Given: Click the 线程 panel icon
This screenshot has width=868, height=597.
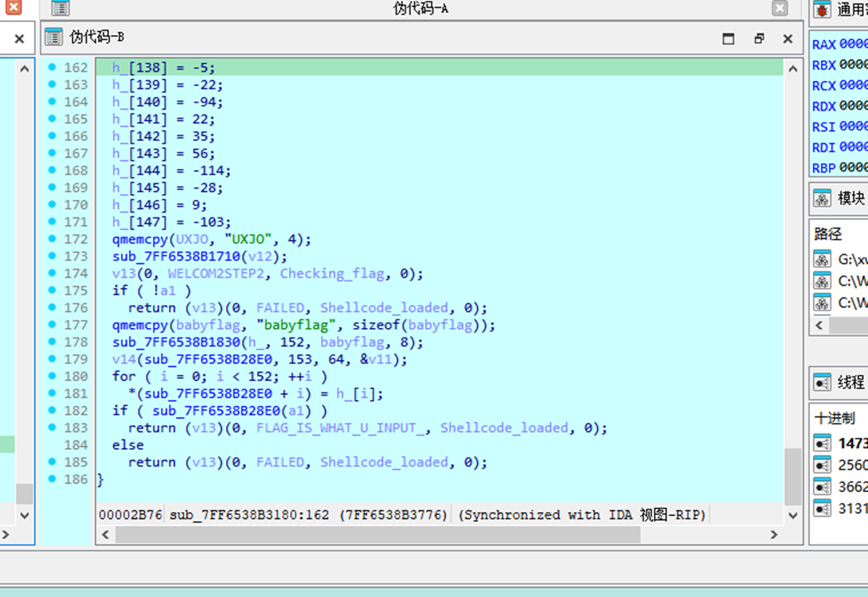Looking at the screenshot, I should [x=822, y=383].
